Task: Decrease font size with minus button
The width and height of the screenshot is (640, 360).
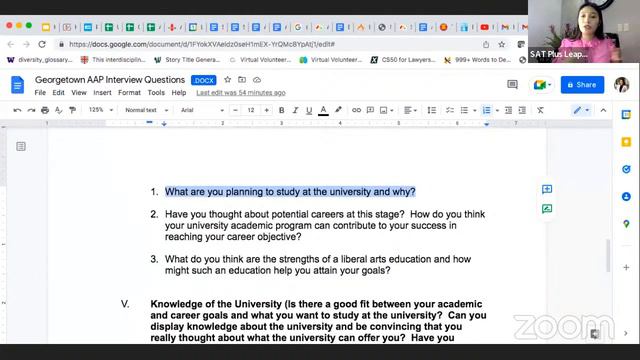Action: [x=235, y=110]
